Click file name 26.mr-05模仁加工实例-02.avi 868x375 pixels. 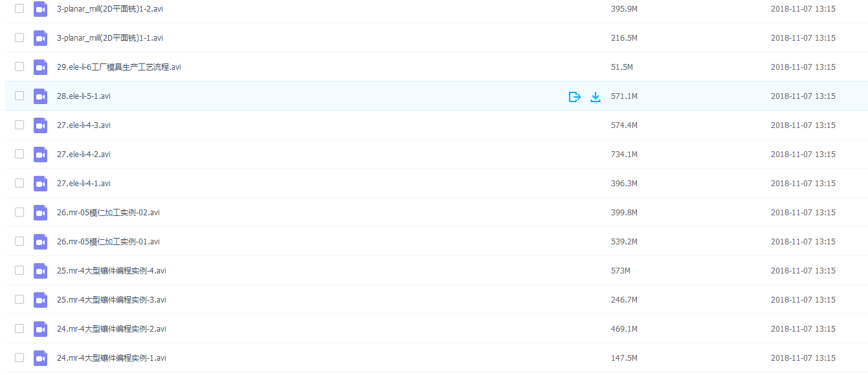[x=108, y=213]
